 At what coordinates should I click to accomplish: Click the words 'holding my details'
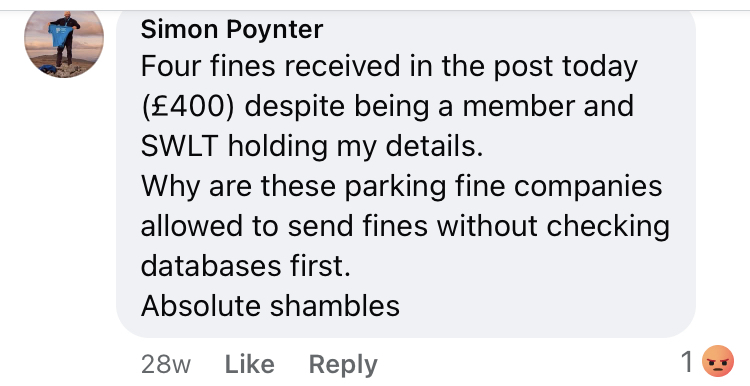pos(355,146)
